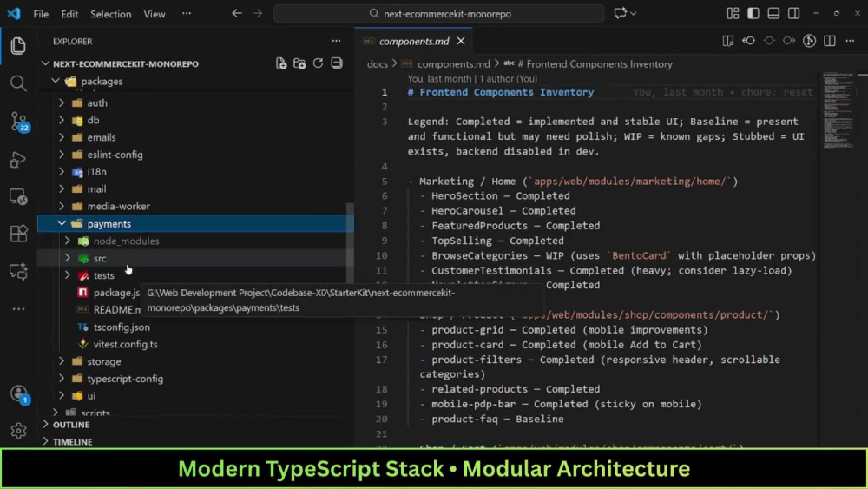Open Source Control view with 32 badge
868x489 pixels.
pos(19,122)
